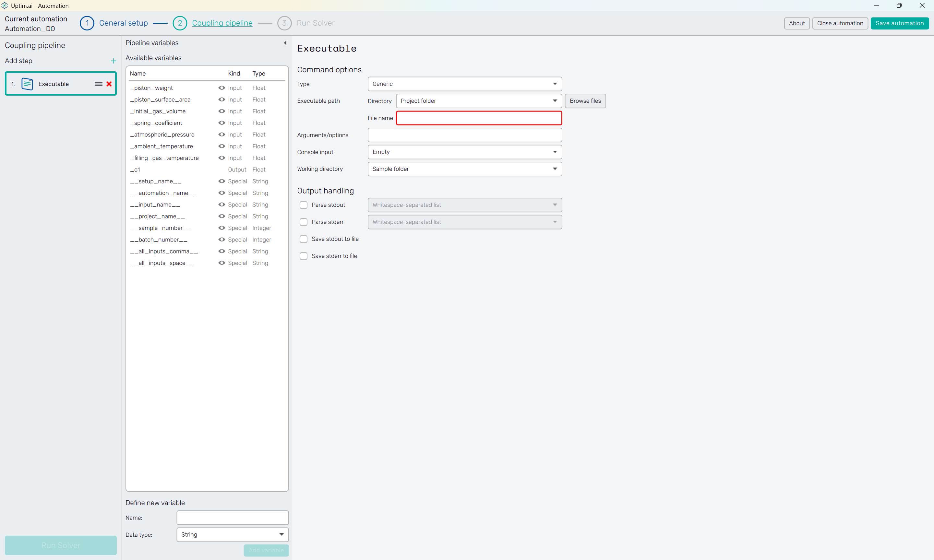
Task: Expand the Console input dropdown
Action: [464, 152]
